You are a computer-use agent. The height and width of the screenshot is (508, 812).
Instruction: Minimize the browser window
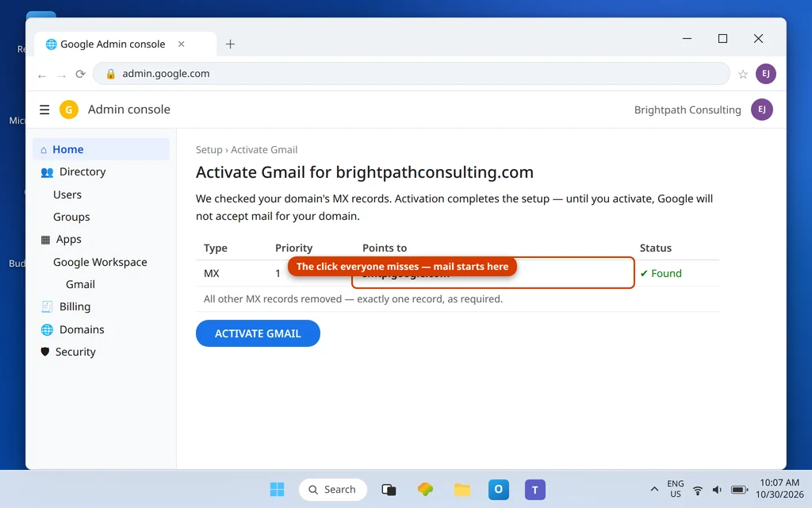687,38
